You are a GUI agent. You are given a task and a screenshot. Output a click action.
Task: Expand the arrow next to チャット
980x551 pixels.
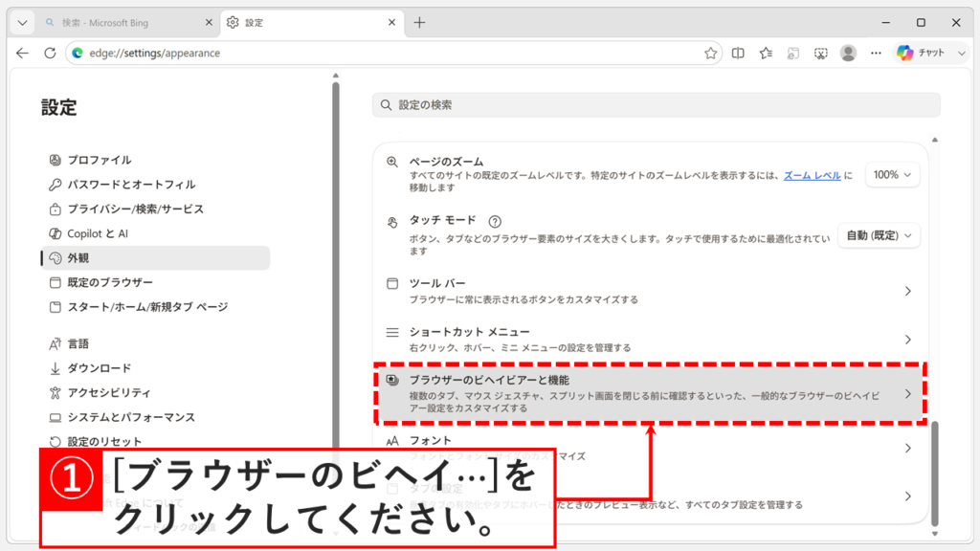[961, 54]
